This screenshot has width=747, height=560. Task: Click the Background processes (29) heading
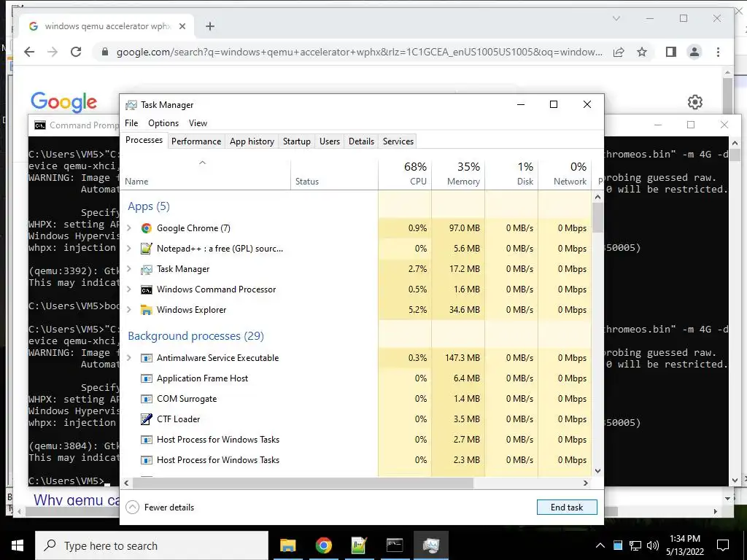196,336
